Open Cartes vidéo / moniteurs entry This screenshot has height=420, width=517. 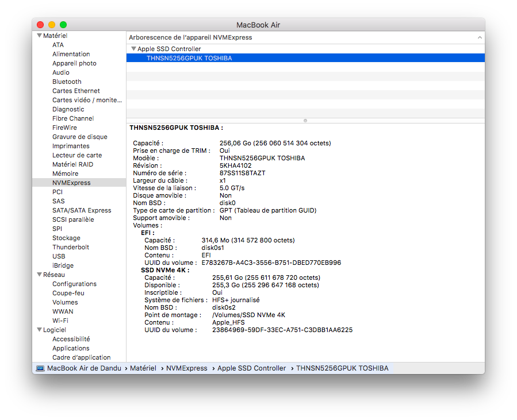point(87,100)
